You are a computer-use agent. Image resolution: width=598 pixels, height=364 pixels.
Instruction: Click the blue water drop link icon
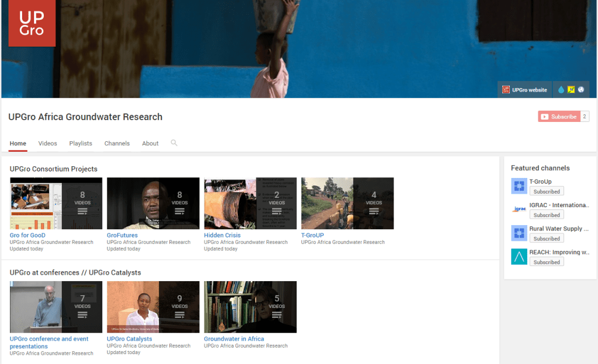(561, 90)
